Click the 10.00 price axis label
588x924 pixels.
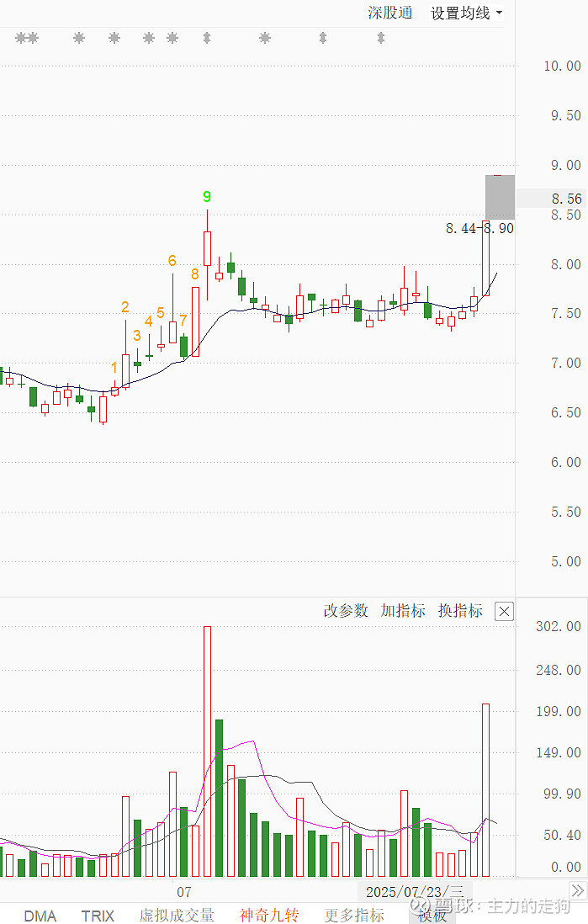click(562, 66)
